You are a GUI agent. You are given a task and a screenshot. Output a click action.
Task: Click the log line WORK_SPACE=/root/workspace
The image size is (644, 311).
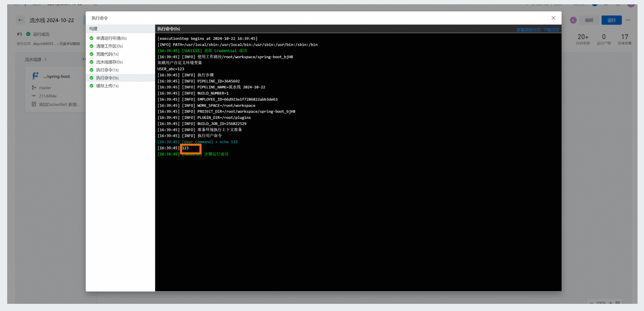[207, 106]
